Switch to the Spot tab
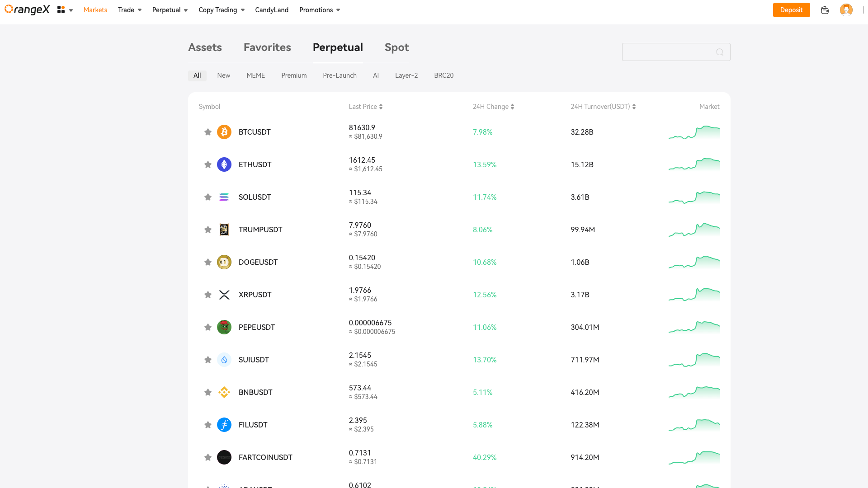Image resolution: width=868 pixels, height=488 pixels. coord(397,47)
